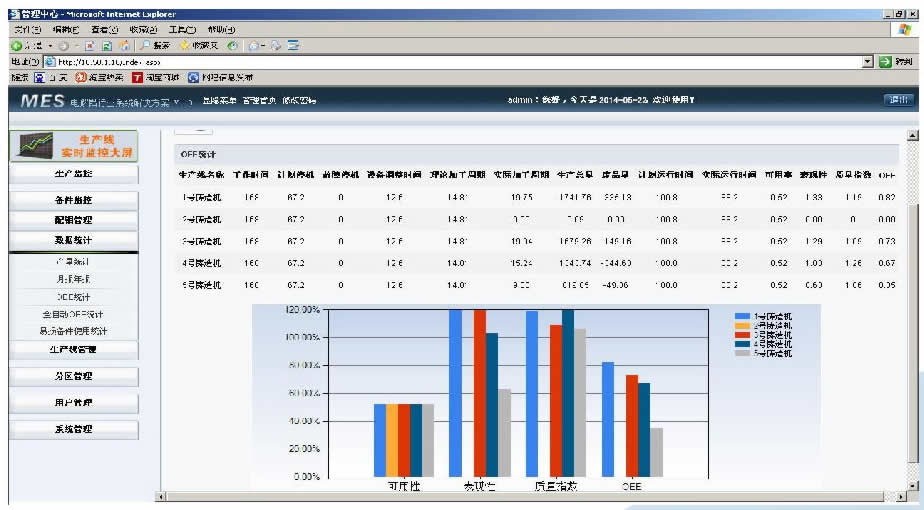The image size is (924, 510).
Task: Expand the 数据统计 sidebar section
Action: click(73, 240)
